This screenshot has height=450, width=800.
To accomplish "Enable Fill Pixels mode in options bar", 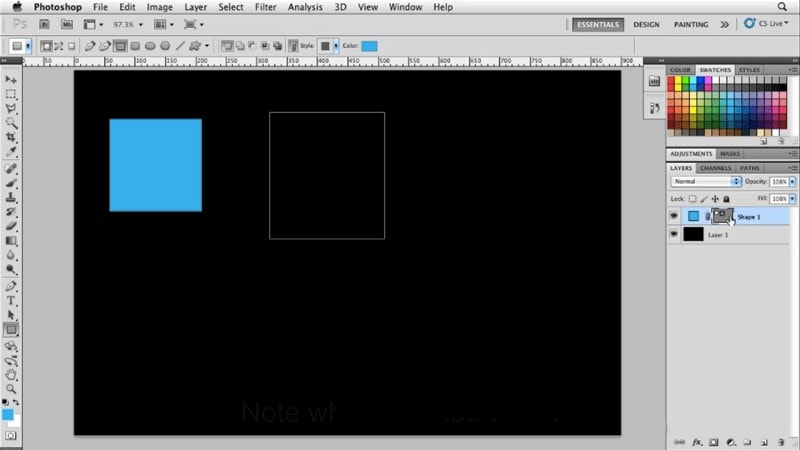I will pos(71,46).
